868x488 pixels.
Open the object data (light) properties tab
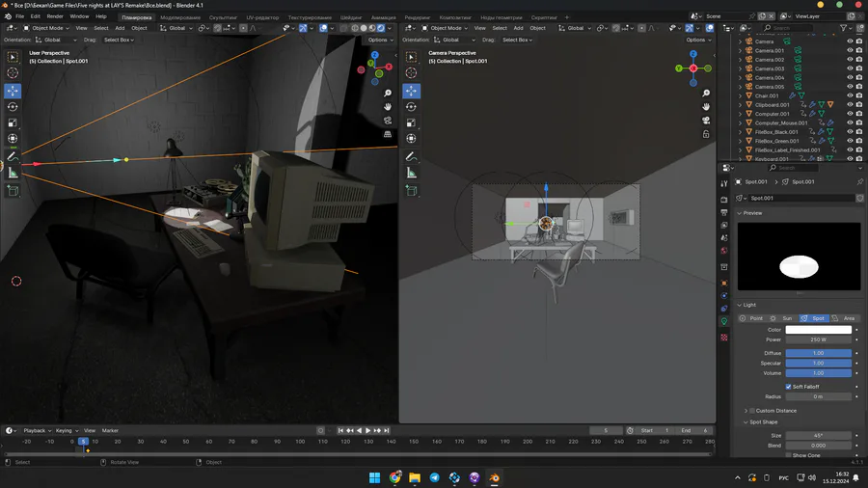[x=724, y=321]
